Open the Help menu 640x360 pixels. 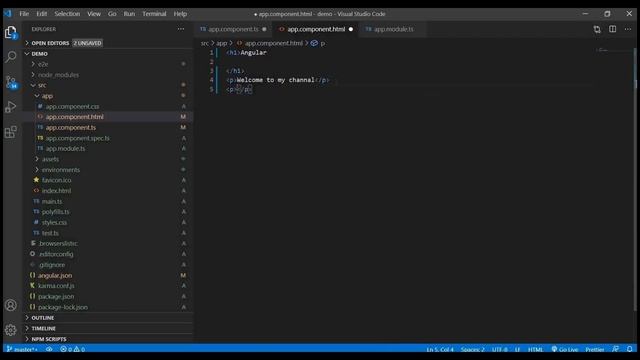pos(180,13)
